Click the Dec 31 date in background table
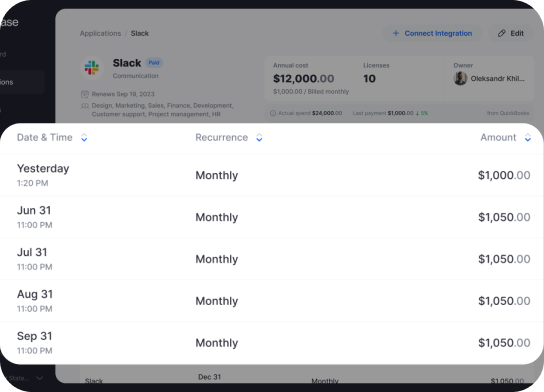Image resolution: width=544 pixels, height=392 pixels. tap(210, 377)
